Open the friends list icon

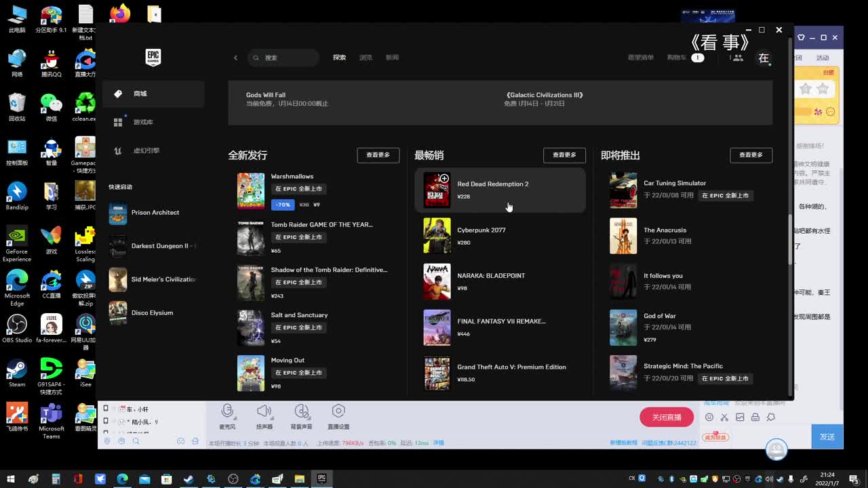pos(738,58)
